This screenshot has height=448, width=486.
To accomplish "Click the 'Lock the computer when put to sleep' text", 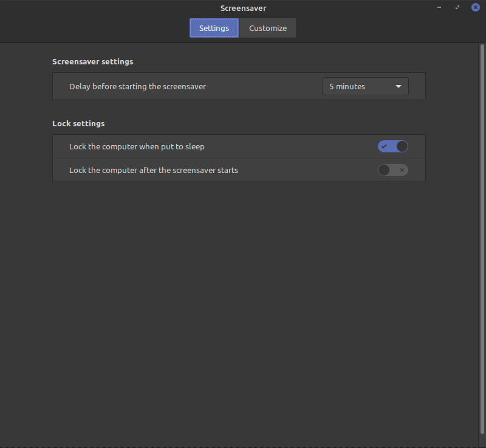I will [x=137, y=146].
